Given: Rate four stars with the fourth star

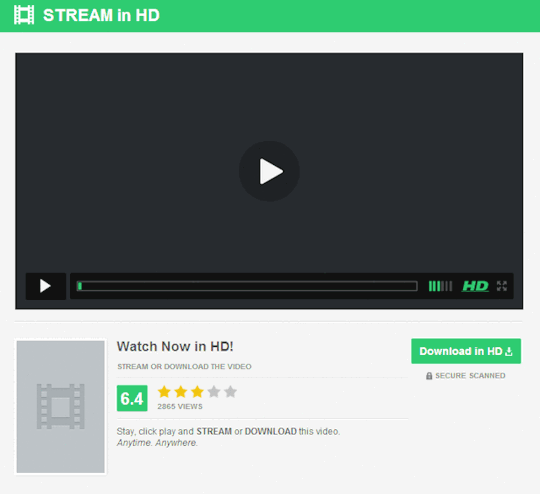Looking at the screenshot, I should pyautogui.click(x=214, y=392).
